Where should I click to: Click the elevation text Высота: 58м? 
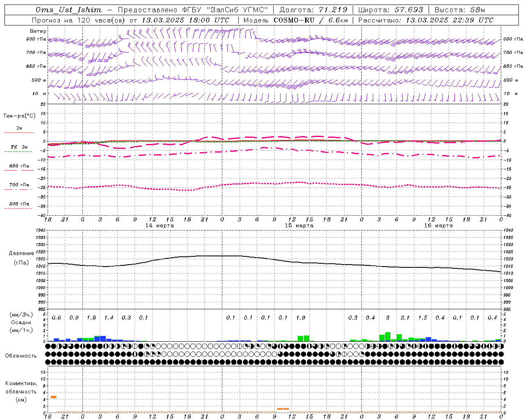click(x=460, y=10)
